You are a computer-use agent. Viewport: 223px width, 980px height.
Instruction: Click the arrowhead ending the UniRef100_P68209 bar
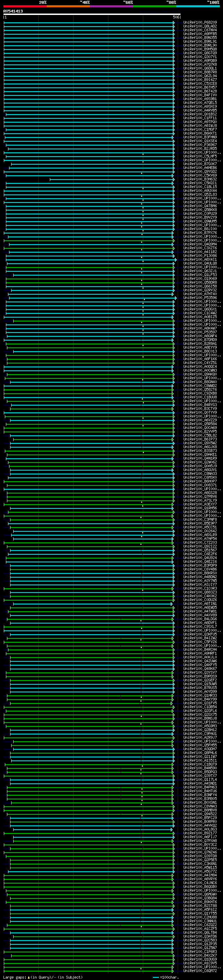click(x=174, y=23)
